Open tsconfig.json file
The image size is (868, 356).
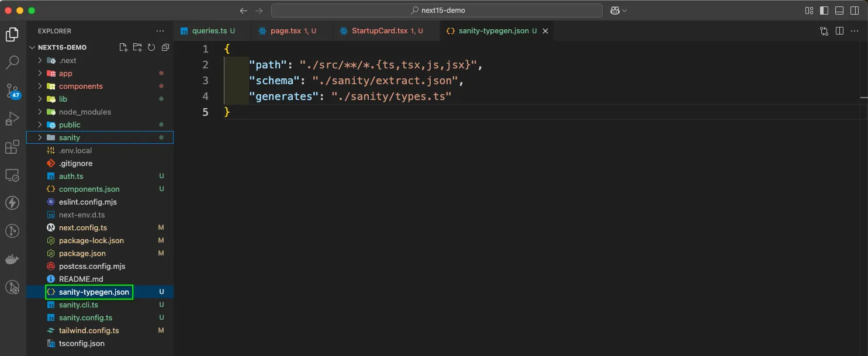[x=100, y=343]
